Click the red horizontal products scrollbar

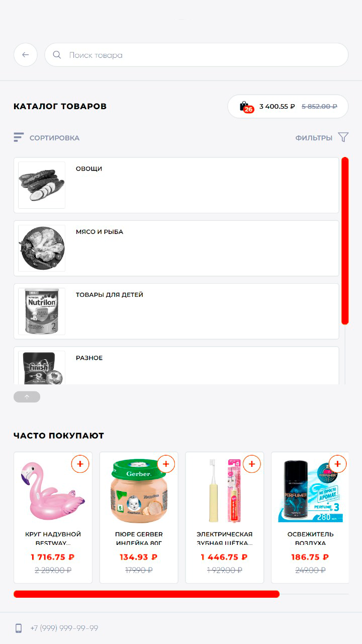[x=146, y=594]
